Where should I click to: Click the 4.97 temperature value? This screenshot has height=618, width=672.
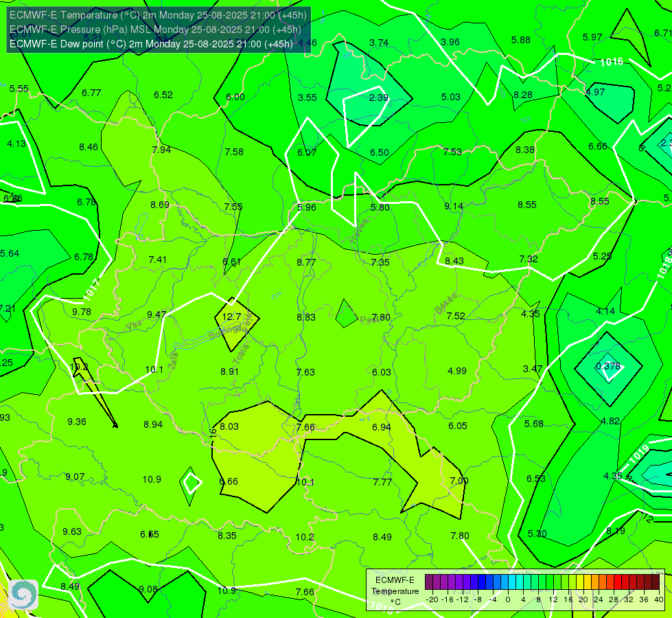click(x=595, y=92)
